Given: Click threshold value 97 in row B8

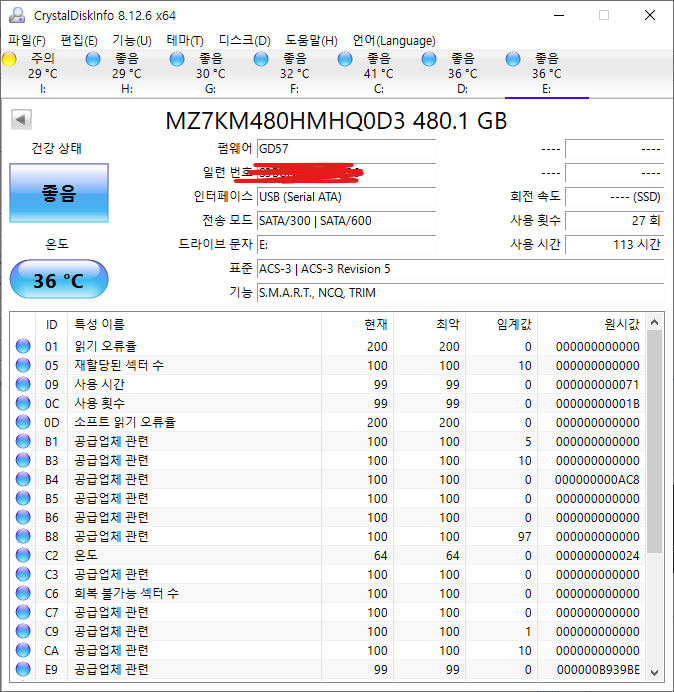Looking at the screenshot, I should click(x=524, y=536).
